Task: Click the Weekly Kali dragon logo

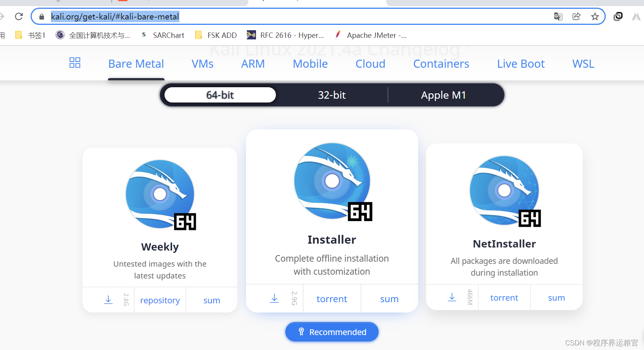Action: [x=161, y=195]
